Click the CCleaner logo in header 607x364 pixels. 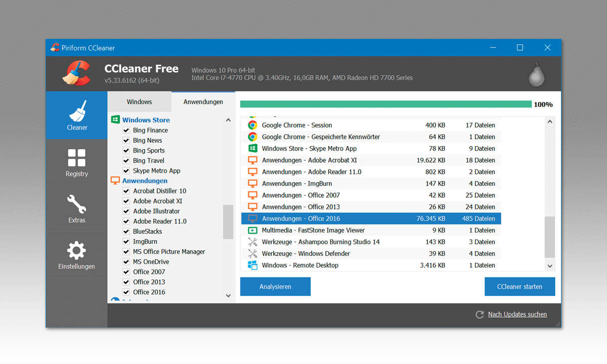pos(76,73)
